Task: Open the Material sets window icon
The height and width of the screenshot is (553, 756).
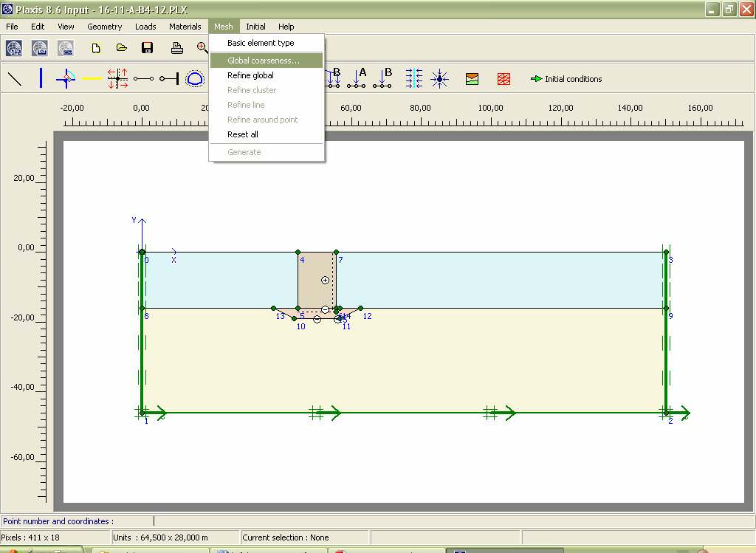Action: pyautogui.click(x=472, y=78)
